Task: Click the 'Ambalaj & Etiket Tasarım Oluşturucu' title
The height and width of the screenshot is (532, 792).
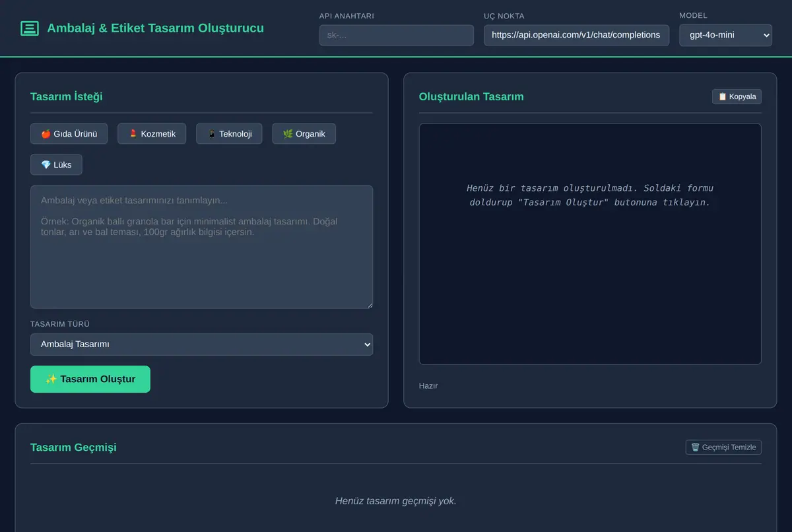Action: [155, 28]
